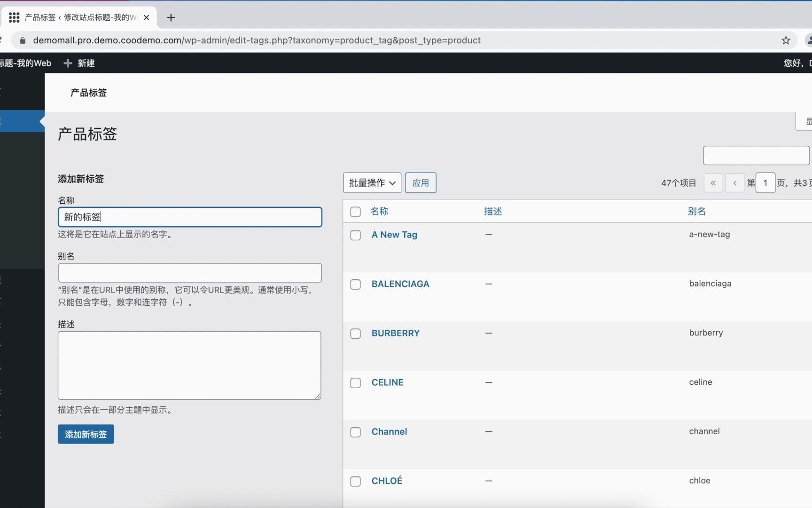Screen dimensions: 812x508
Task: Check the CELINE row checkbox
Action: coord(356,383)
